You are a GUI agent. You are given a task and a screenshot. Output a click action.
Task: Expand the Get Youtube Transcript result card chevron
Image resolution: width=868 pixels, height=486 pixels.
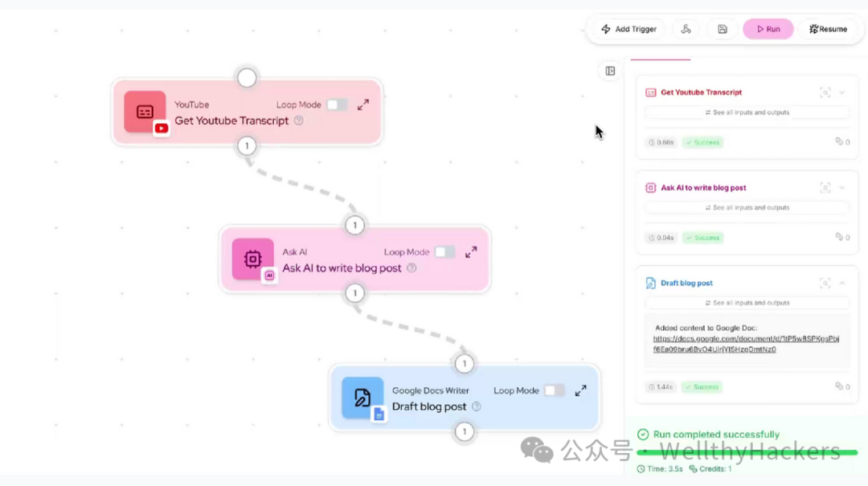tap(842, 92)
